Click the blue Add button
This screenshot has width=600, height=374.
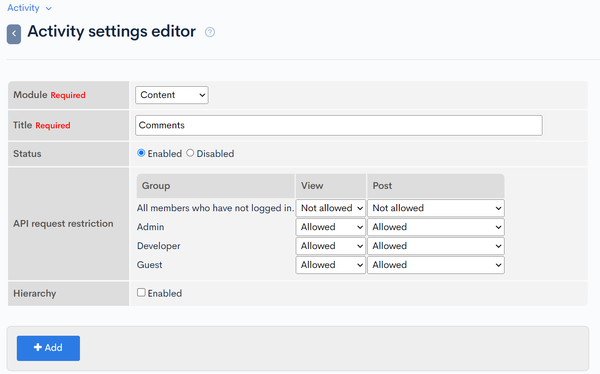pos(48,348)
